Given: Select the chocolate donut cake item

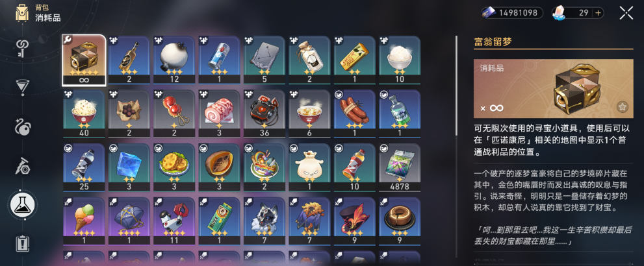Looking at the screenshot, I should pos(400,221).
